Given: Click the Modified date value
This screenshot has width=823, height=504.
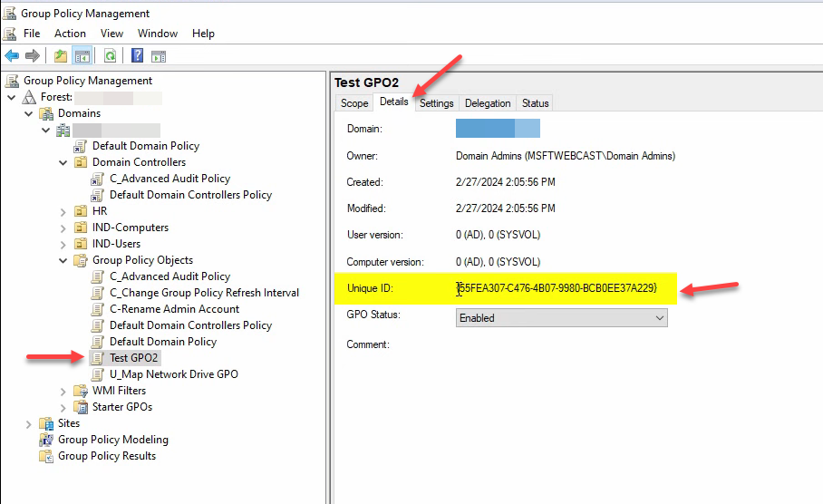Looking at the screenshot, I should point(506,208).
